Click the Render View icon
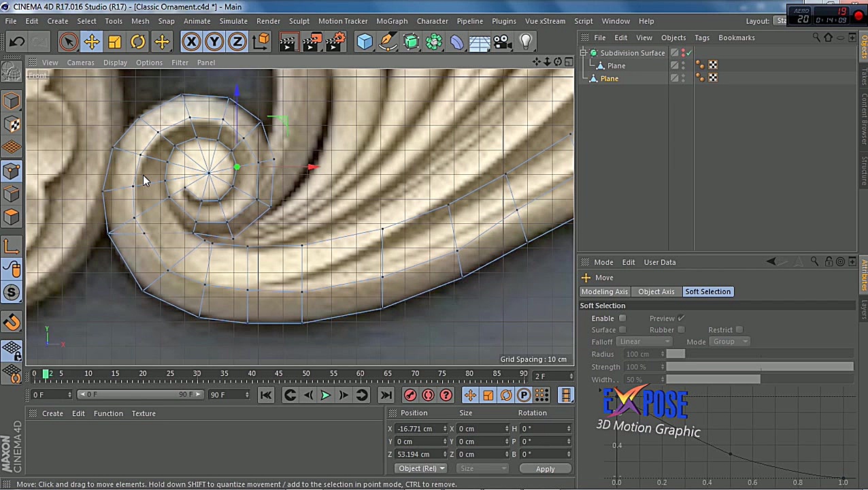868x490 pixels. point(288,42)
